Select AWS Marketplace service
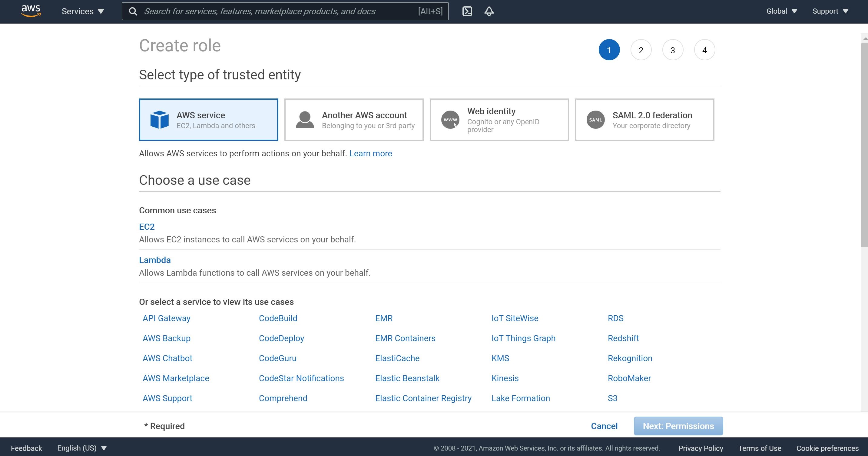Screen dimensions: 868x456 (176, 378)
